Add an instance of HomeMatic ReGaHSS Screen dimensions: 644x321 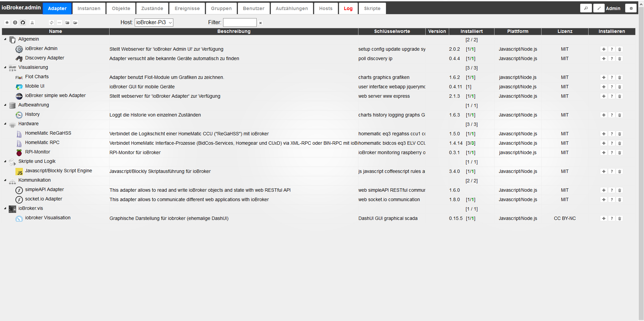[604, 134]
